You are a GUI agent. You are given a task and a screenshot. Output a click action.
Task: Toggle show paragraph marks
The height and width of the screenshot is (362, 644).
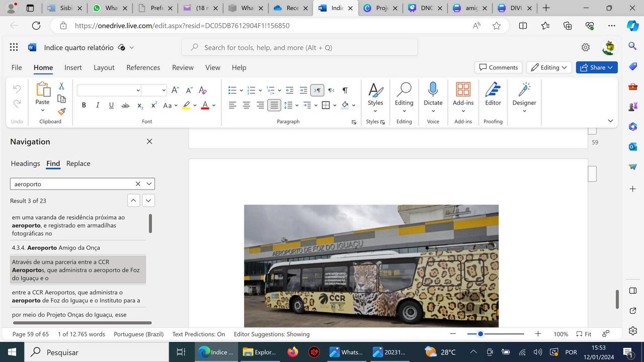[x=345, y=90]
